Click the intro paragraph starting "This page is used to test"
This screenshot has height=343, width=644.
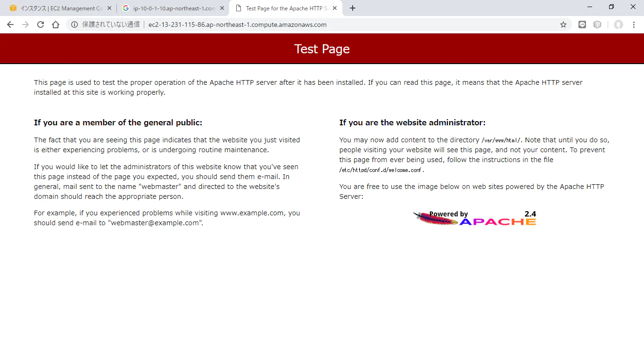click(x=308, y=87)
